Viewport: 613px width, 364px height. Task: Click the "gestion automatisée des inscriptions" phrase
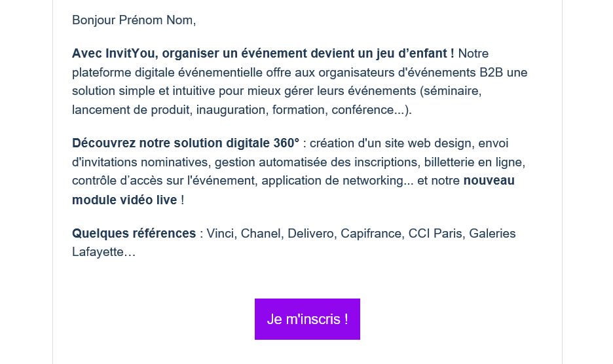point(318,162)
